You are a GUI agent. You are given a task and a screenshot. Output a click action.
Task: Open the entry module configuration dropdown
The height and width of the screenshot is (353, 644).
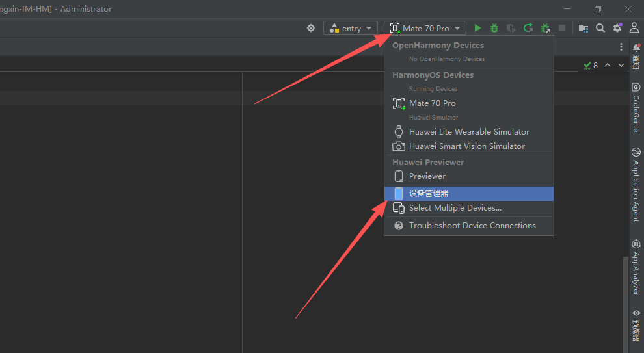point(351,28)
